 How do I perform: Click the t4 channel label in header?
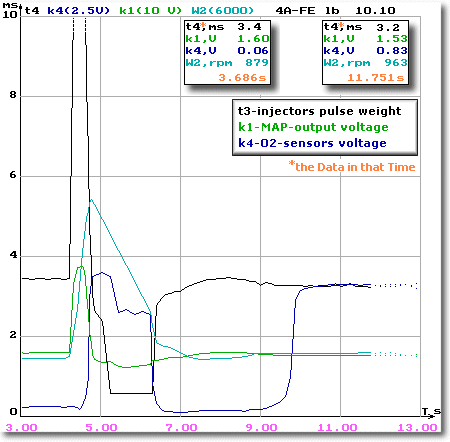(x=32, y=11)
